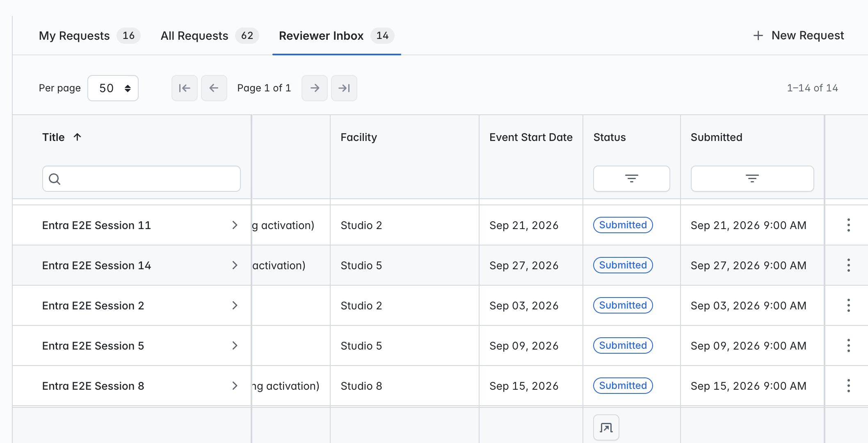Screen dimensions: 868x443
Task: Click the Sep 03, 2026 9:00 AM cell
Action: [749, 306]
